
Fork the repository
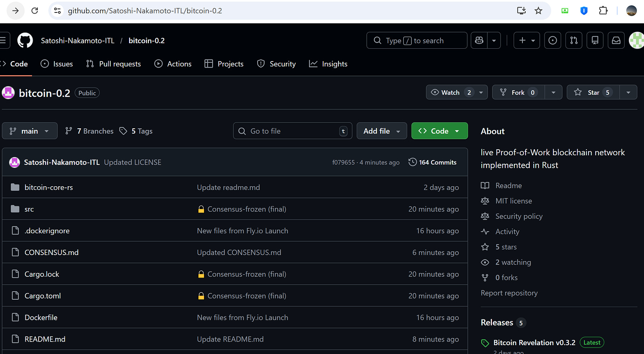point(518,93)
